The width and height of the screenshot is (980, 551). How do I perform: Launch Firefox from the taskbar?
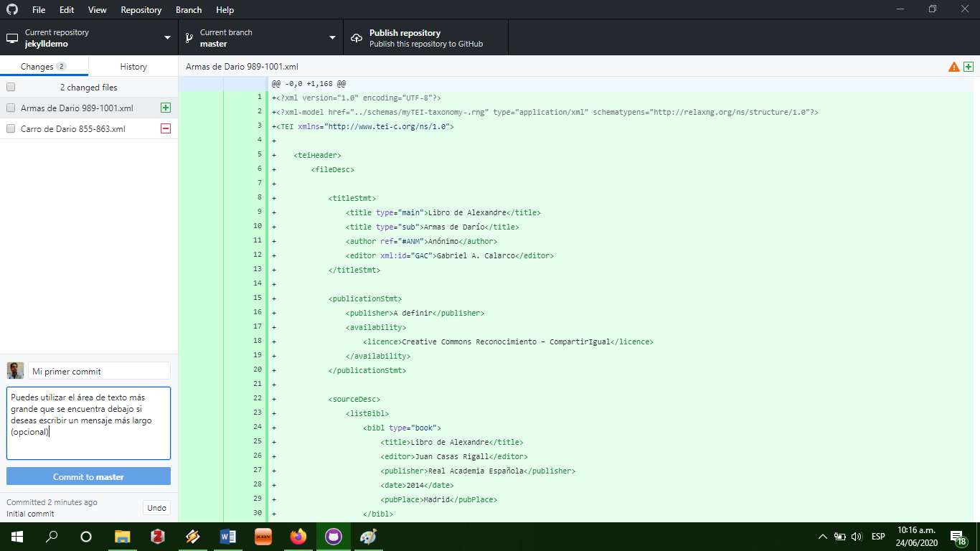pos(298,536)
